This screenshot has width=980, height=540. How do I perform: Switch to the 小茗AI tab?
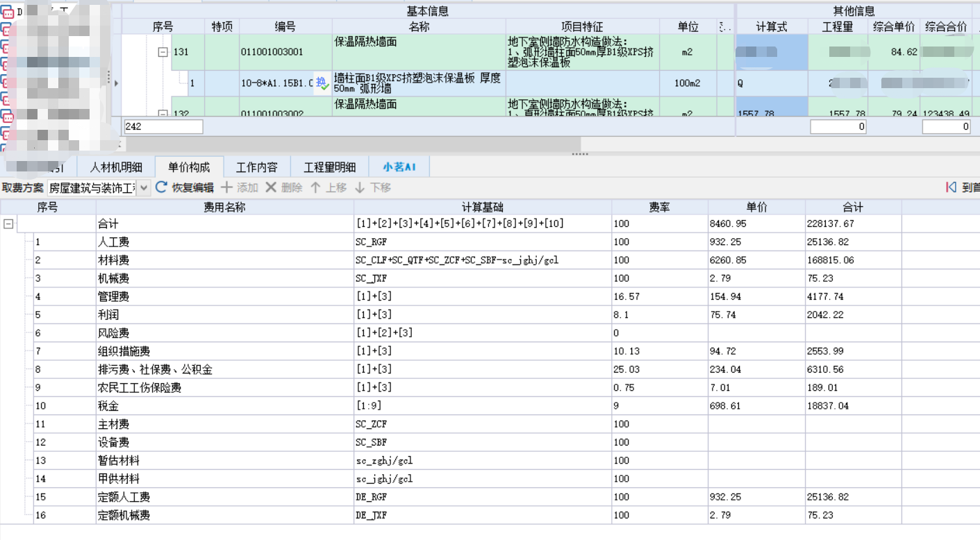coord(399,167)
